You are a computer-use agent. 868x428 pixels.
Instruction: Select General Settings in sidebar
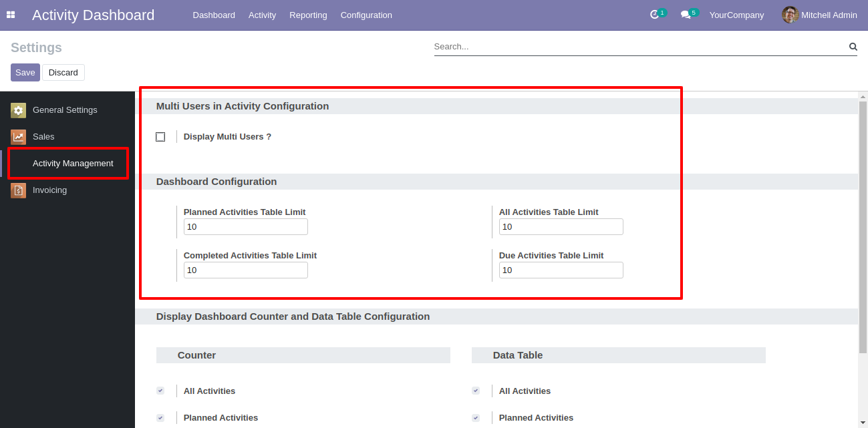(x=67, y=110)
